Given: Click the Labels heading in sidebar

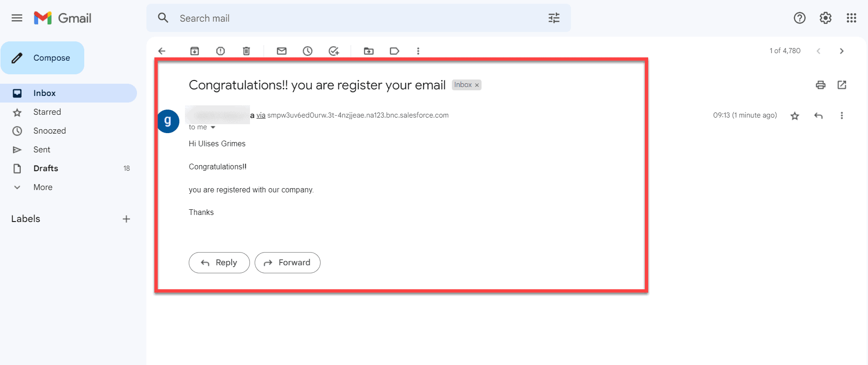Looking at the screenshot, I should (26, 219).
